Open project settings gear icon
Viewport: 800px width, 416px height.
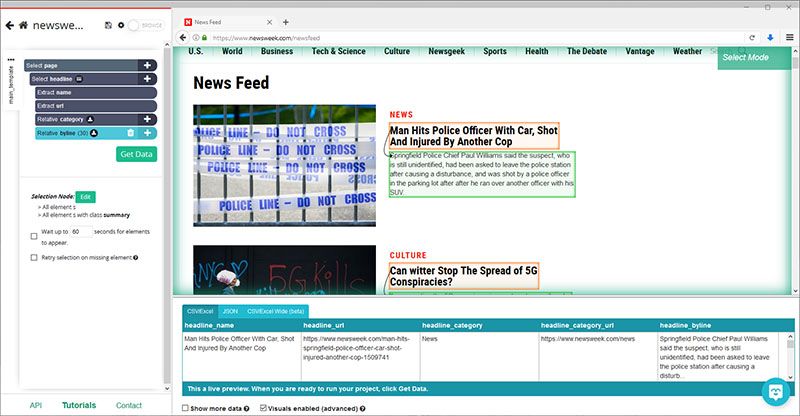(121, 25)
